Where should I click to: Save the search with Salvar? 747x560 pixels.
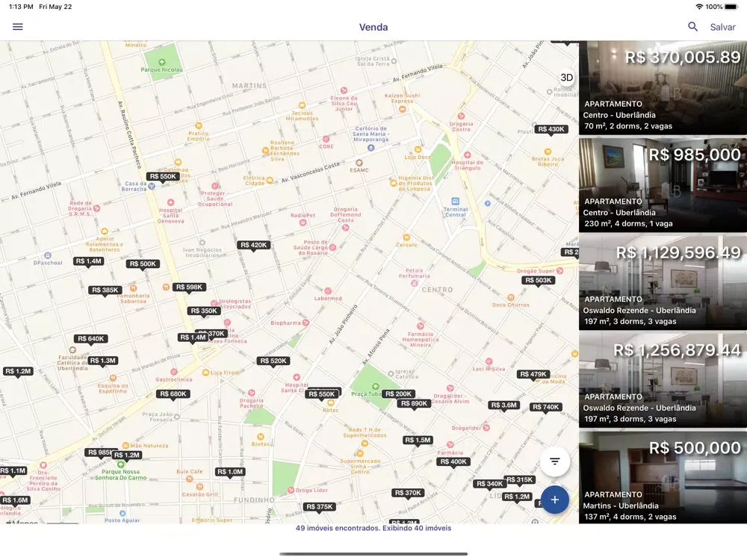[x=722, y=27]
